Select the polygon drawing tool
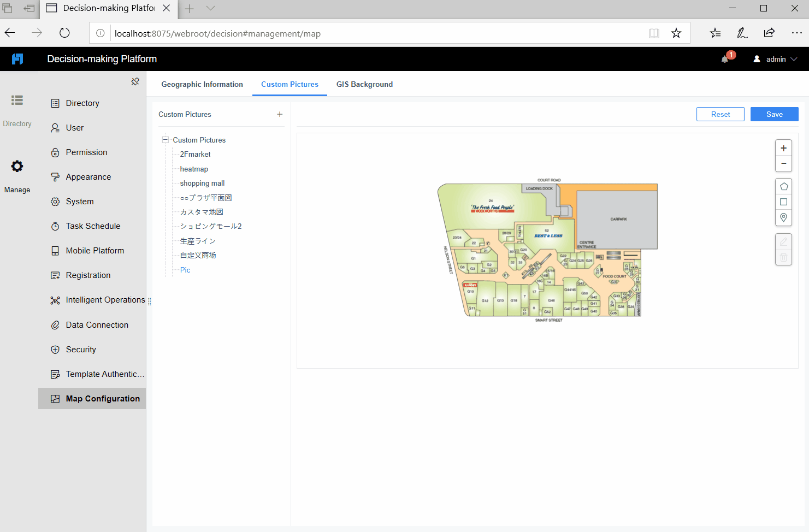809x532 pixels. (783, 186)
